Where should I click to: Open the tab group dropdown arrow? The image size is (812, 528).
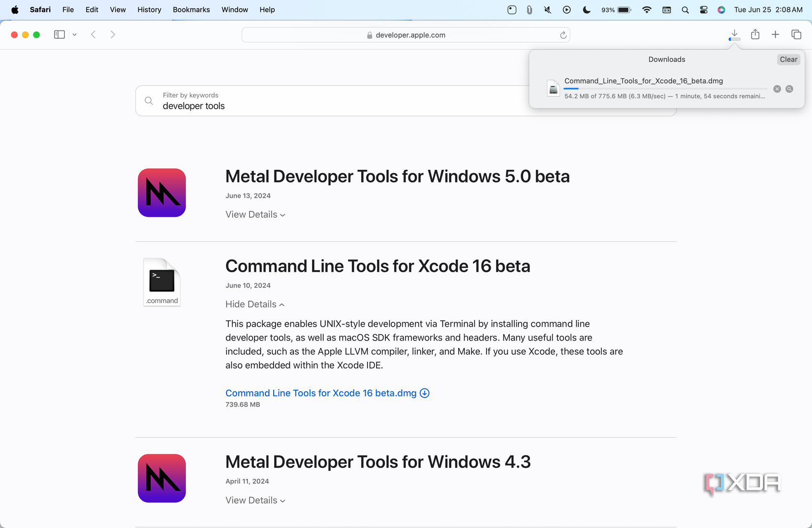coord(74,34)
